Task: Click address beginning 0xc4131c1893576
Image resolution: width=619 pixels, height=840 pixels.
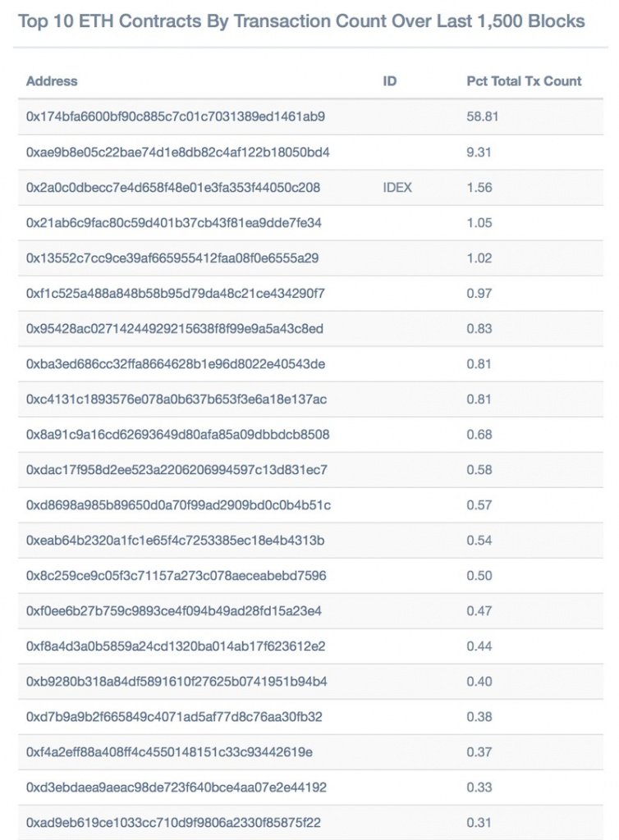Action: pyautogui.click(x=177, y=399)
